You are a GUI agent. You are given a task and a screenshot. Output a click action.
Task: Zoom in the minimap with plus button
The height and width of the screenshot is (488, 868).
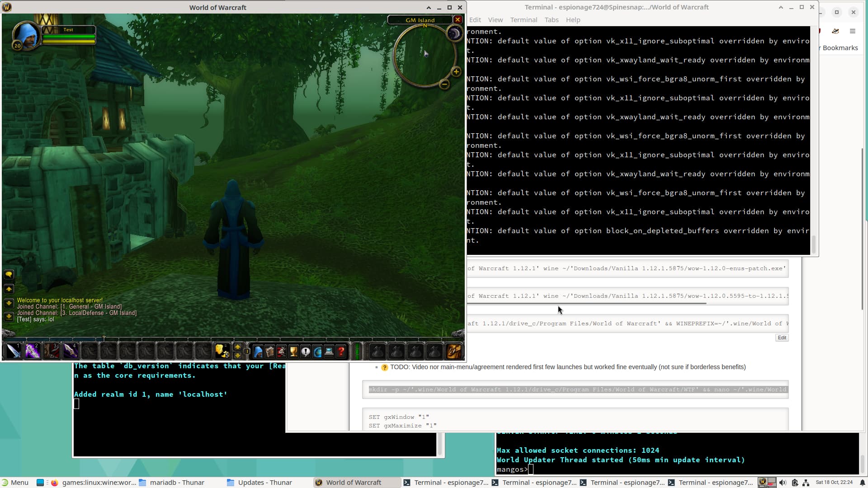click(456, 71)
